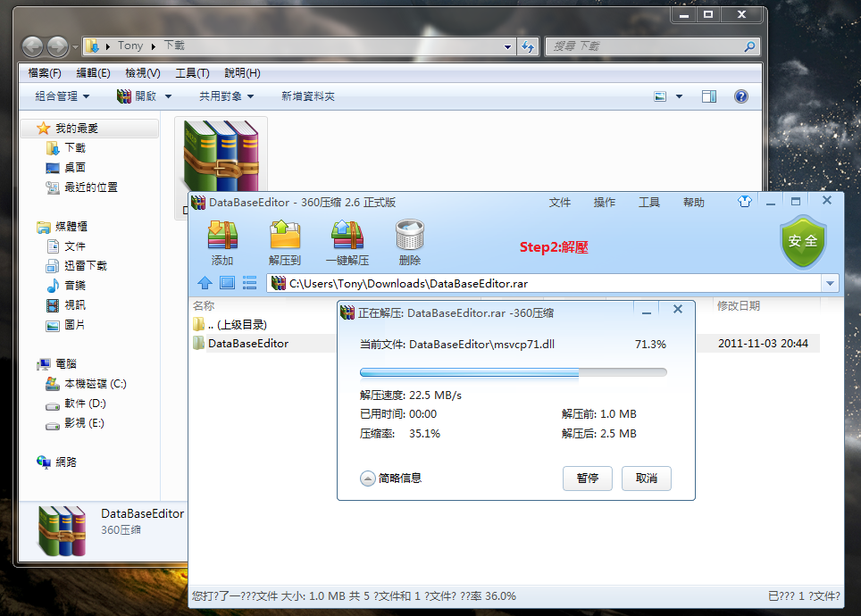Click the refresh button beside Explorer address bar
Image resolution: width=861 pixels, height=616 pixels.
528,46
